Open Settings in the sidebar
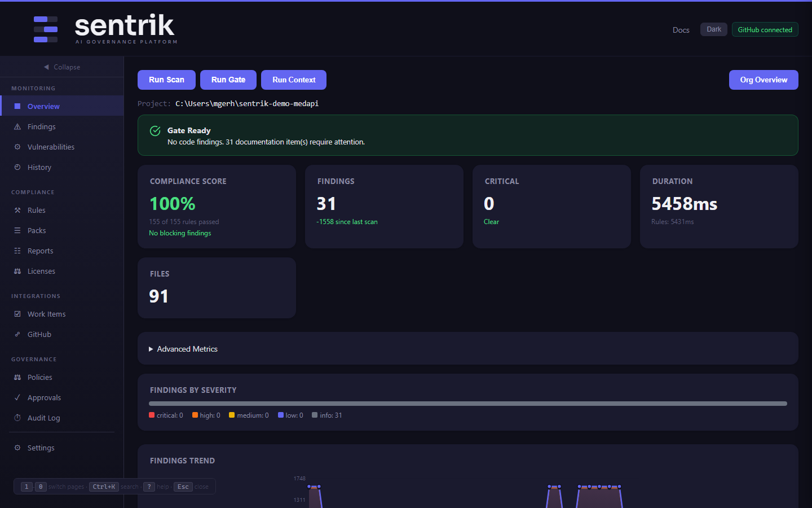 (62, 448)
